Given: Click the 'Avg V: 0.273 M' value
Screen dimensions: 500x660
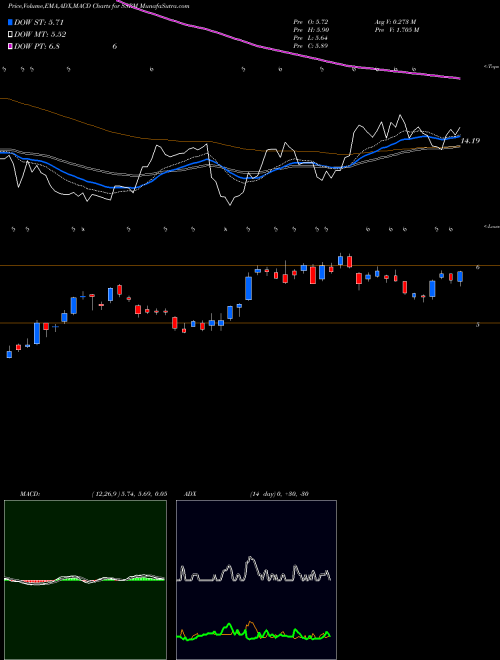Looking at the screenshot, I should pyautogui.click(x=395, y=22).
